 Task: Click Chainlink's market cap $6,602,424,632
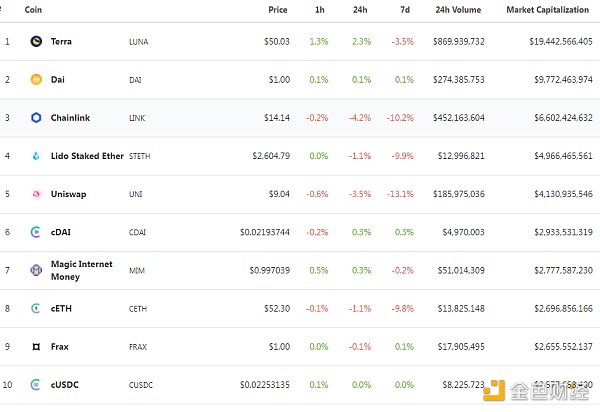pos(563,117)
